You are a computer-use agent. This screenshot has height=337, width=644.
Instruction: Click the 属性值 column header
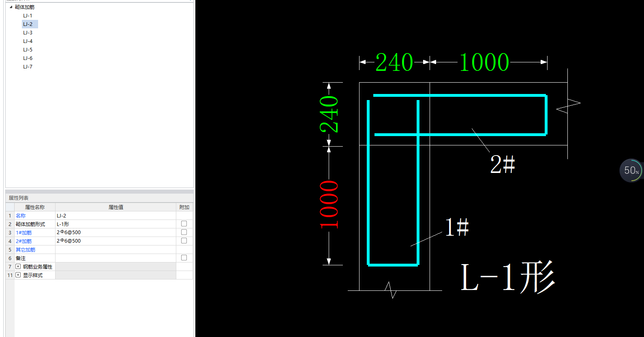point(116,207)
